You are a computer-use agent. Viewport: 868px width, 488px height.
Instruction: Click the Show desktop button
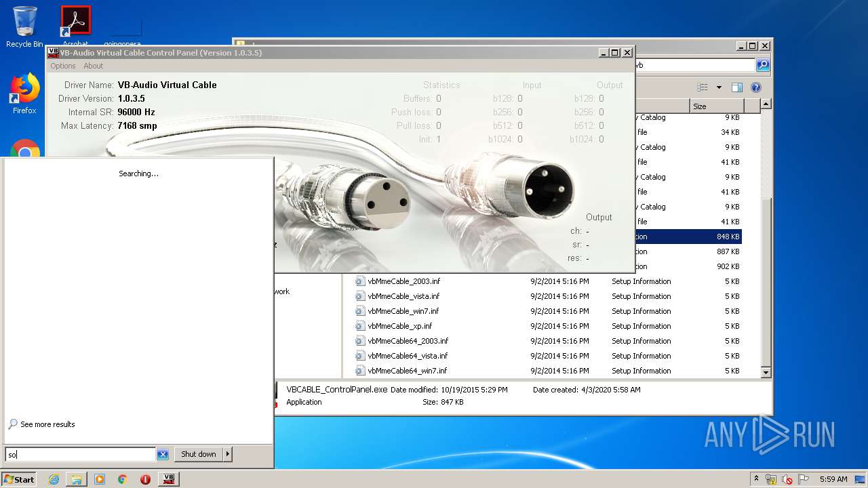click(861, 479)
